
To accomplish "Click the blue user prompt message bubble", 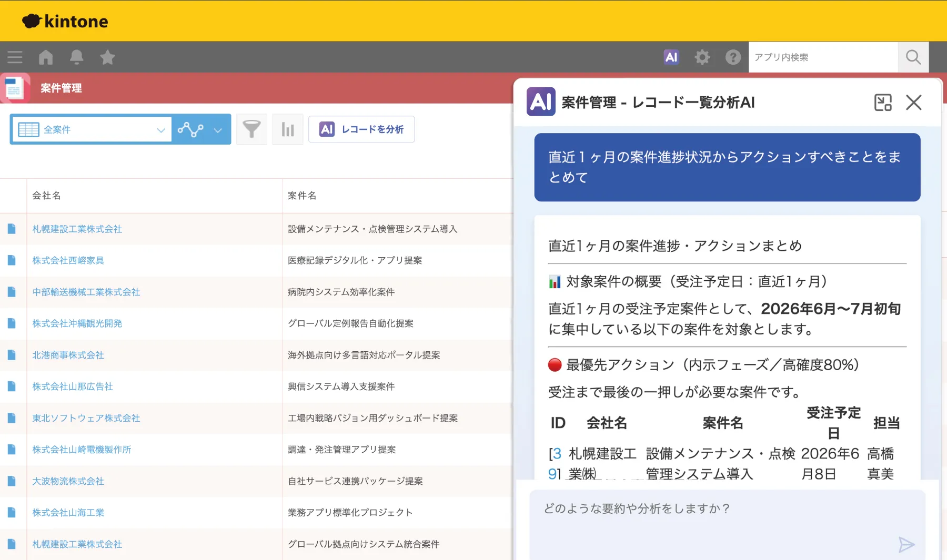I will coord(727,167).
